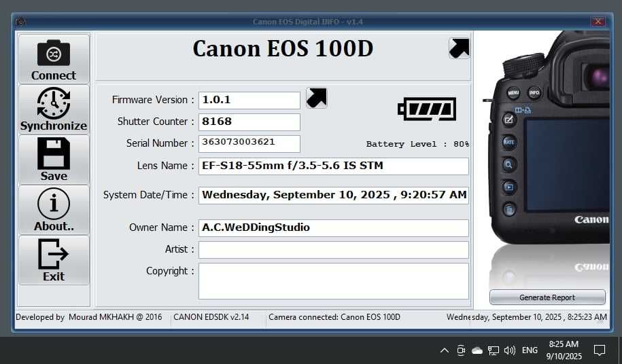The width and height of the screenshot is (622, 364).
Task: Click the 'System Date/Time :' label
Action: point(148,195)
